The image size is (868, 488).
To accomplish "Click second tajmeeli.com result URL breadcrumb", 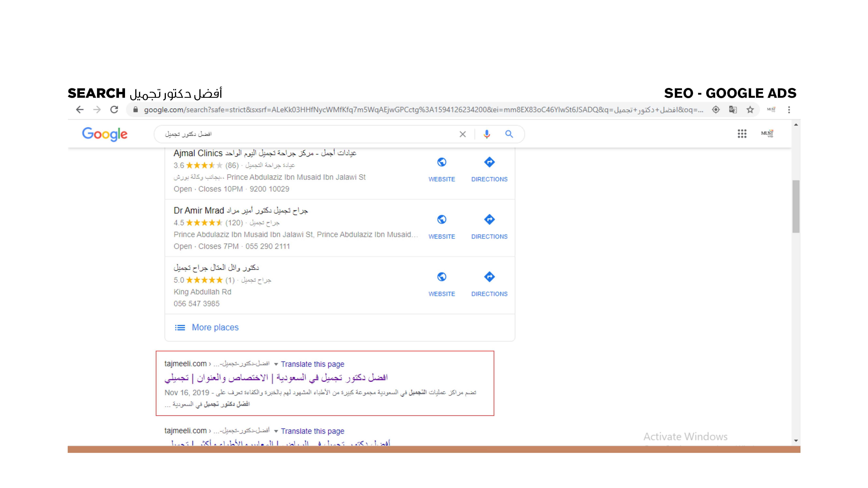I will [x=217, y=431].
